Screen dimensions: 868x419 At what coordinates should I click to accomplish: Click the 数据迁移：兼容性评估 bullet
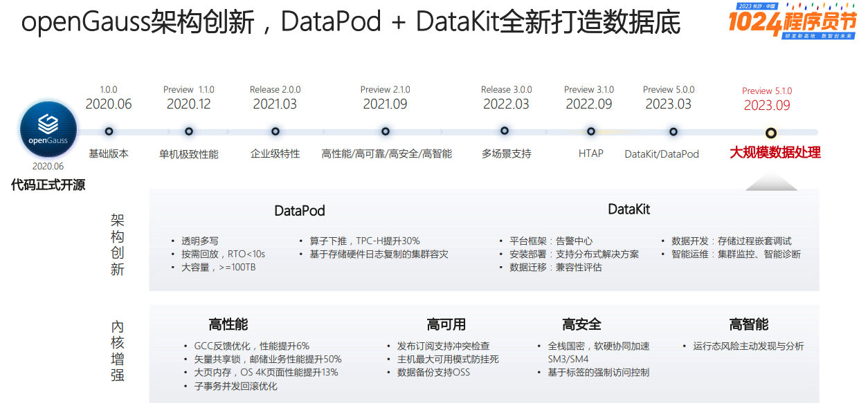(x=556, y=267)
